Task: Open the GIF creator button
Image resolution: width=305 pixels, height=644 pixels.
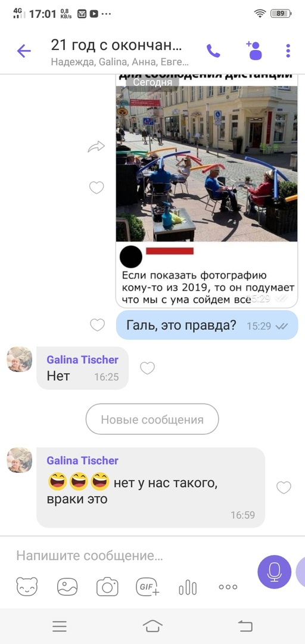Action: (x=147, y=587)
